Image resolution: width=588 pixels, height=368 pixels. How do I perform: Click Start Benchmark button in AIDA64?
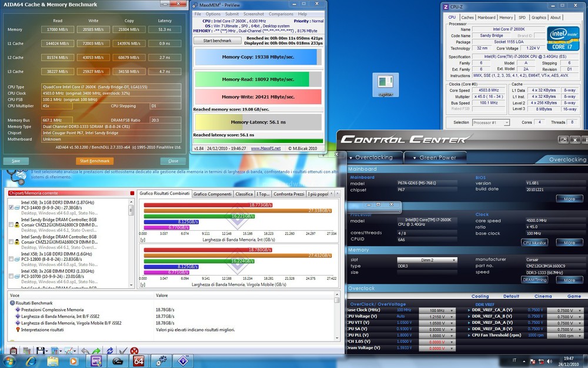tap(95, 161)
